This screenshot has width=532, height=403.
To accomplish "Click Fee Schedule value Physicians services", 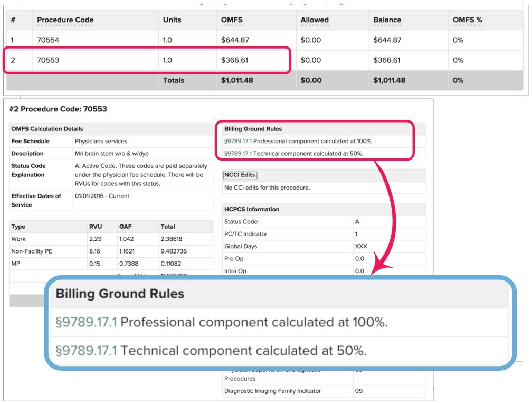I will [x=101, y=141].
